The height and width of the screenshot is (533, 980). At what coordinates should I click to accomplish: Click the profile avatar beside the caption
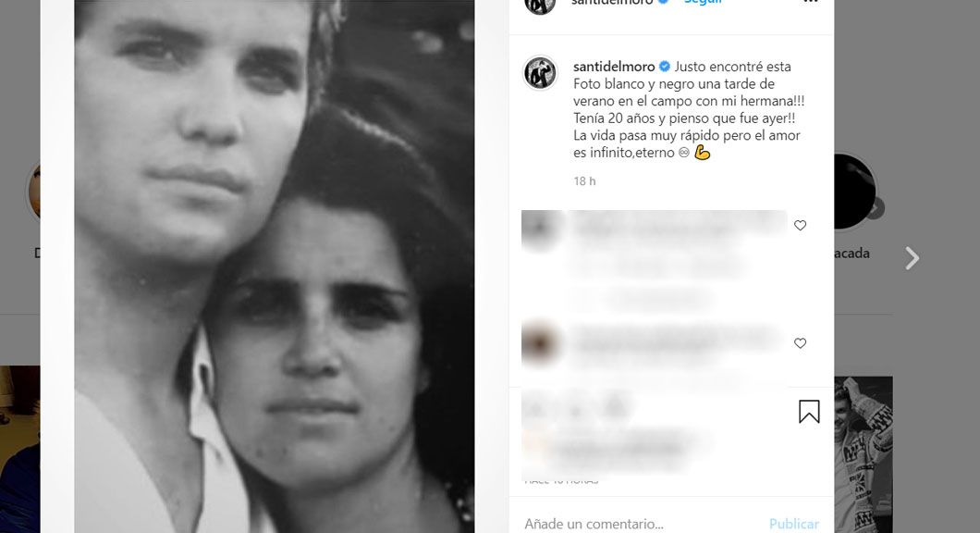pos(540,72)
